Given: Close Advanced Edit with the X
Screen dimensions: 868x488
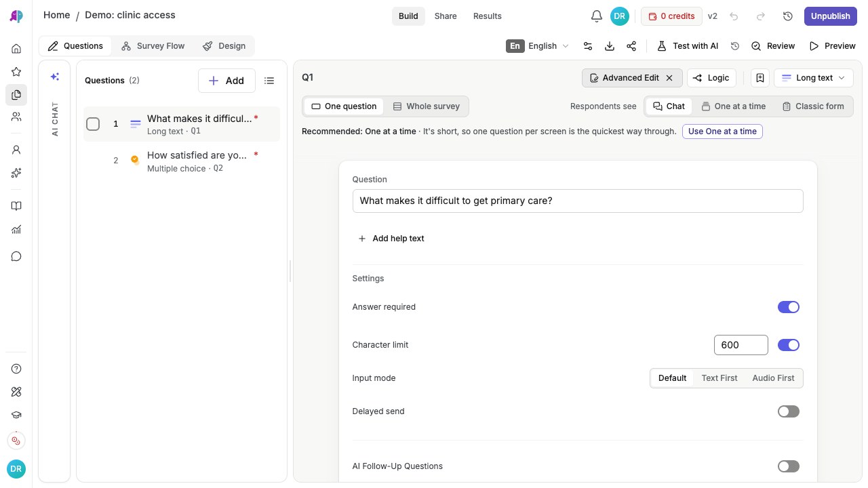Looking at the screenshot, I should pyautogui.click(x=669, y=78).
